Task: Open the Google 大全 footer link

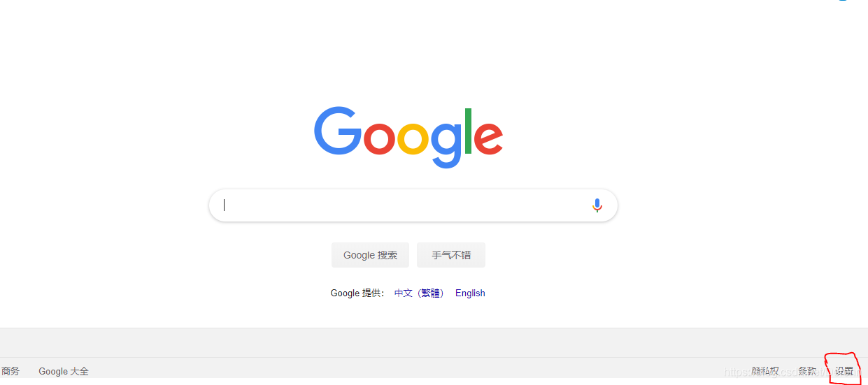Action: click(64, 372)
